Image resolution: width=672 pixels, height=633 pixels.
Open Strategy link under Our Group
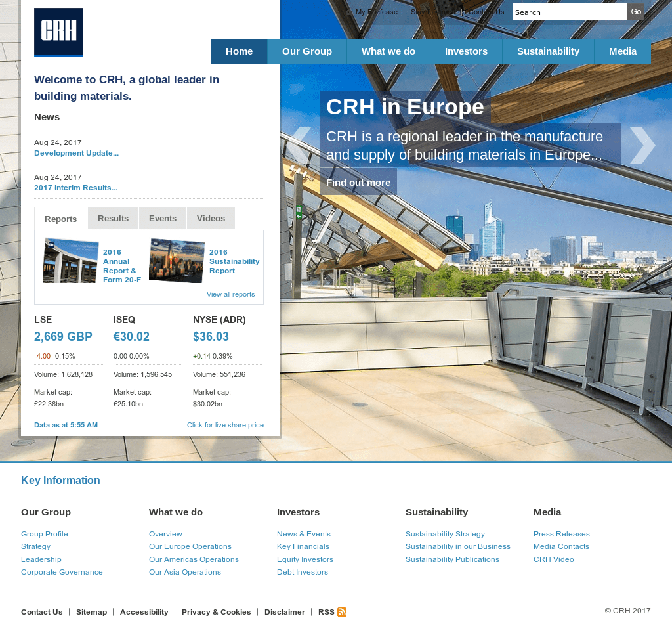35,546
